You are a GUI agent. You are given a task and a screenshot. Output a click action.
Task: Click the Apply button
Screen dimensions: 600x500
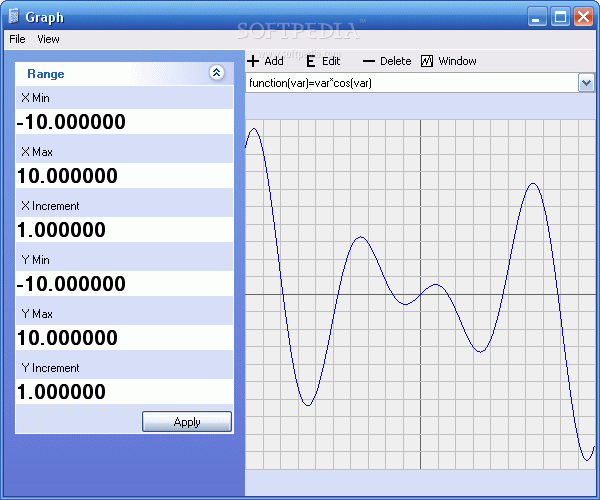coord(187,422)
